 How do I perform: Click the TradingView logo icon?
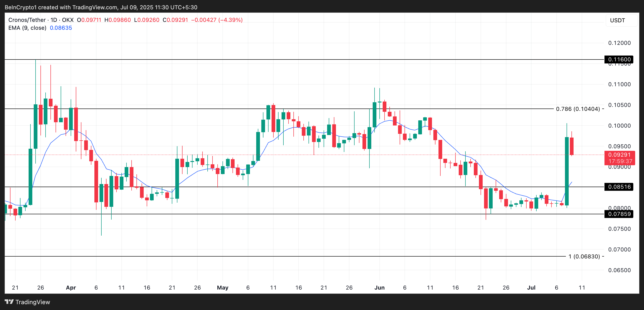tap(9, 302)
